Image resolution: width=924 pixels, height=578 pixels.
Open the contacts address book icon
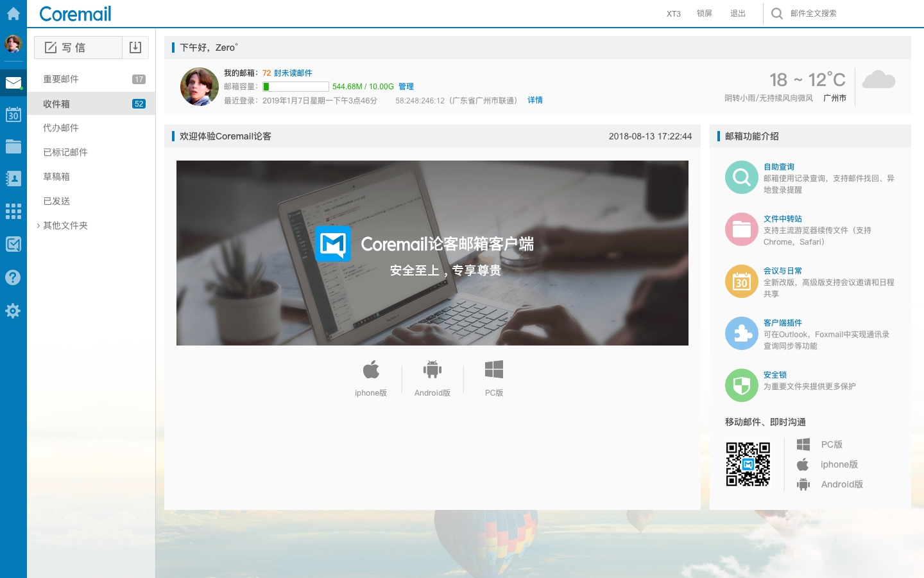coord(13,179)
